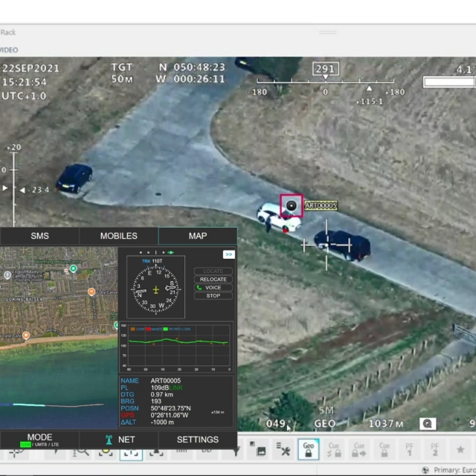Screen dimensions: 476x476
Task: Click the azimuth scale triangle marker +115.1
Action: pyautogui.click(x=369, y=89)
